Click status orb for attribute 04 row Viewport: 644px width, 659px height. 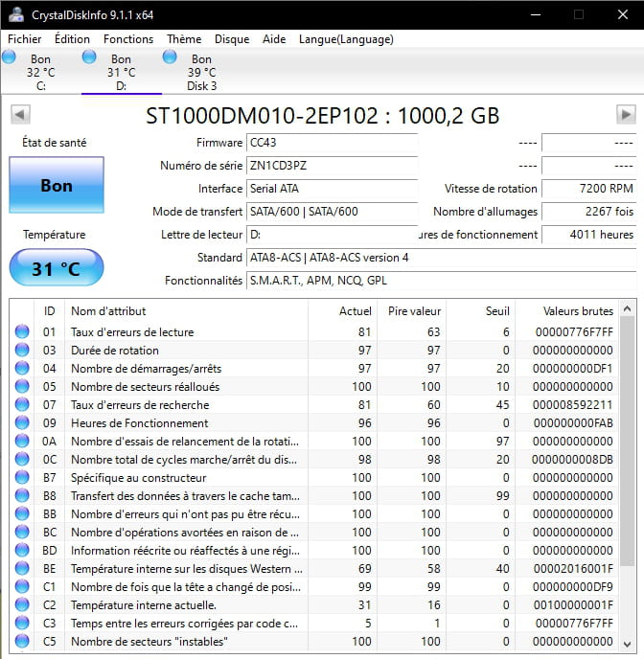coord(22,368)
